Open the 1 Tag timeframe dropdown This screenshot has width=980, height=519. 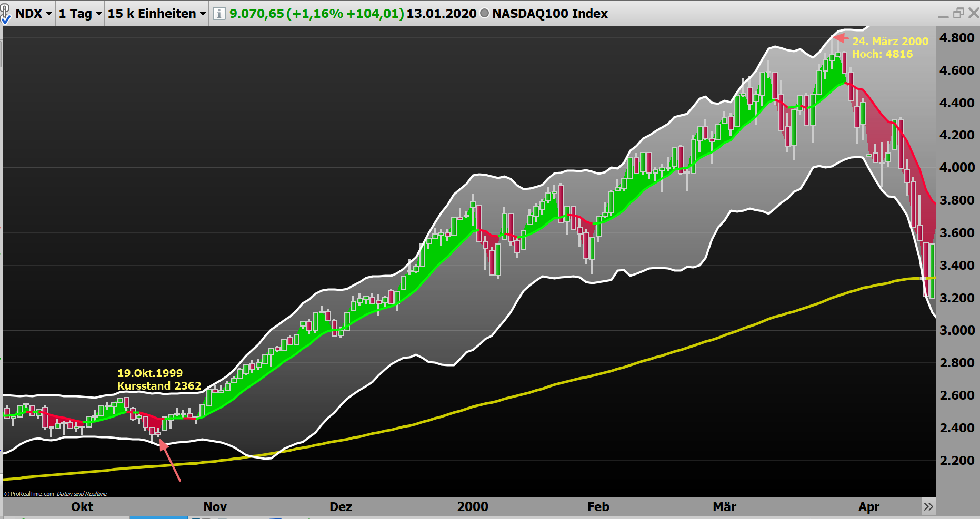(79, 14)
